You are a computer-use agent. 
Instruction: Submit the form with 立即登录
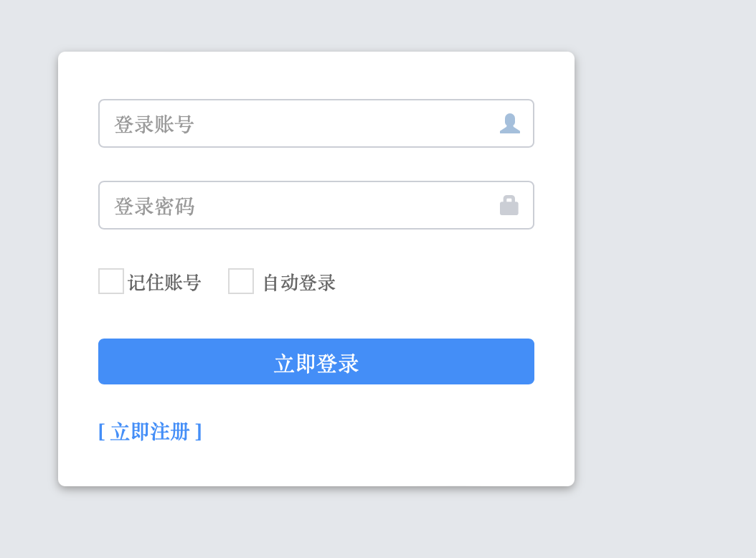click(316, 361)
